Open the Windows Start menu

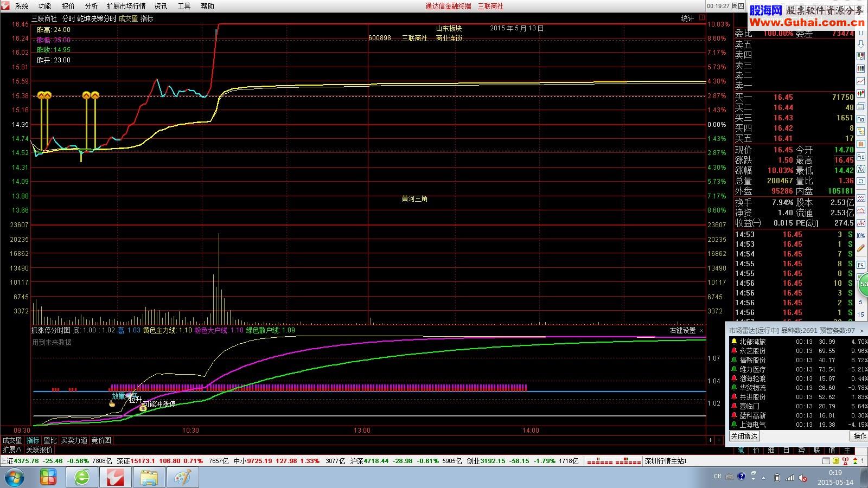tap(15, 478)
